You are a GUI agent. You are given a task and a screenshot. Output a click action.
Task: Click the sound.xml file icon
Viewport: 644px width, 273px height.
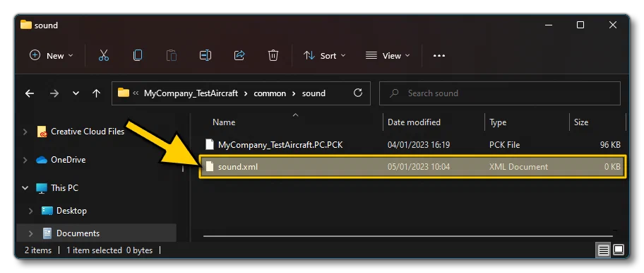[x=210, y=166]
